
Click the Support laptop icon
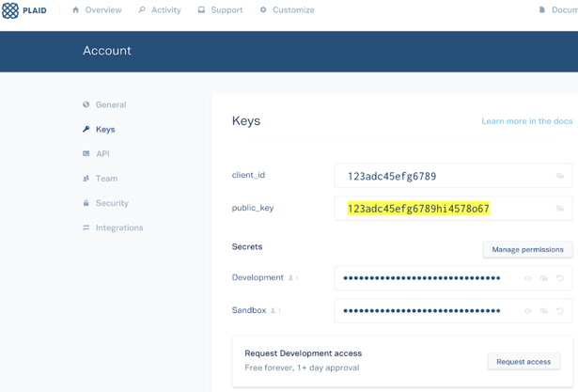point(201,10)
